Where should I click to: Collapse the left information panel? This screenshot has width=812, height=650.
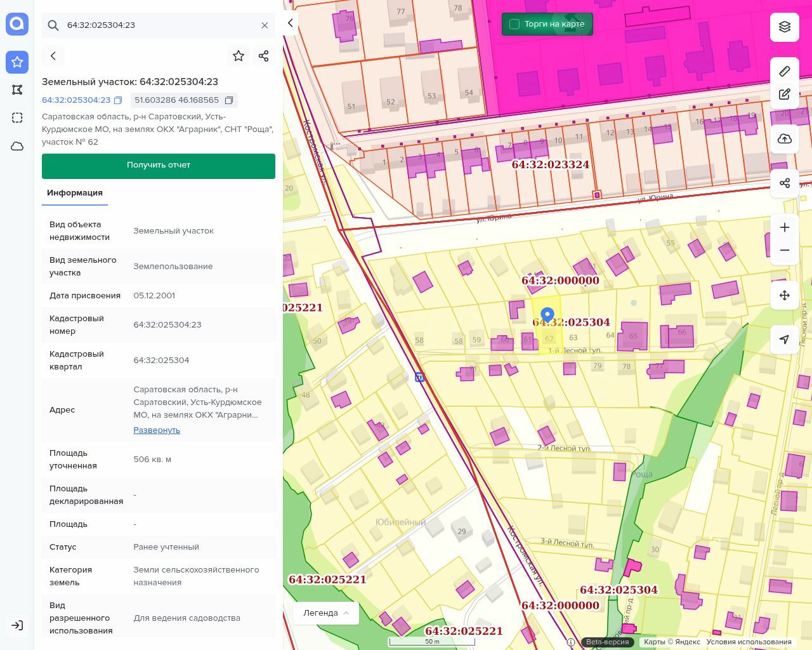click(291, 23)
